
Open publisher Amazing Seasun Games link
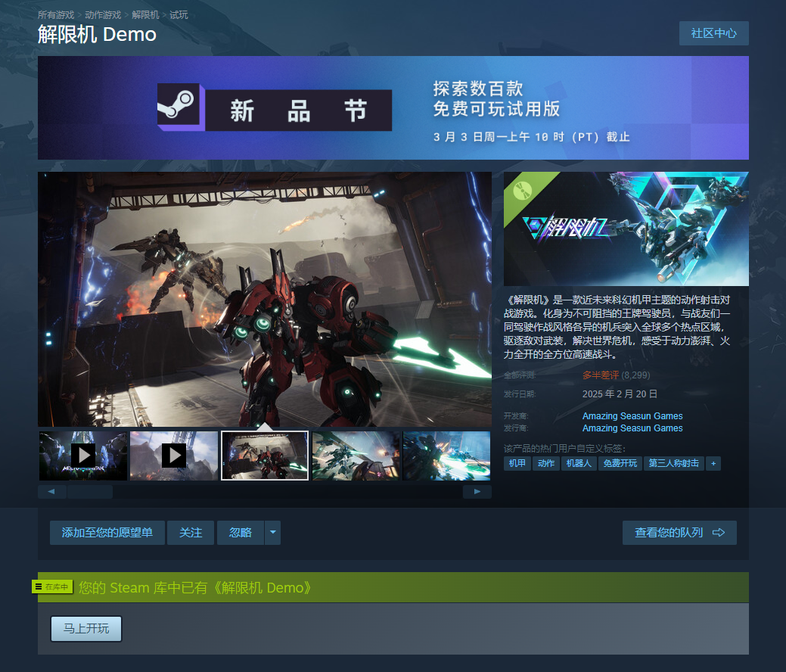click(632, 428)
